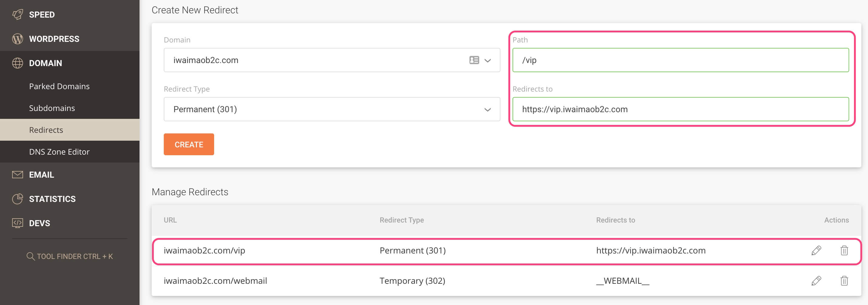Edit the webmail redirect pencil icon

pos(816,281)
